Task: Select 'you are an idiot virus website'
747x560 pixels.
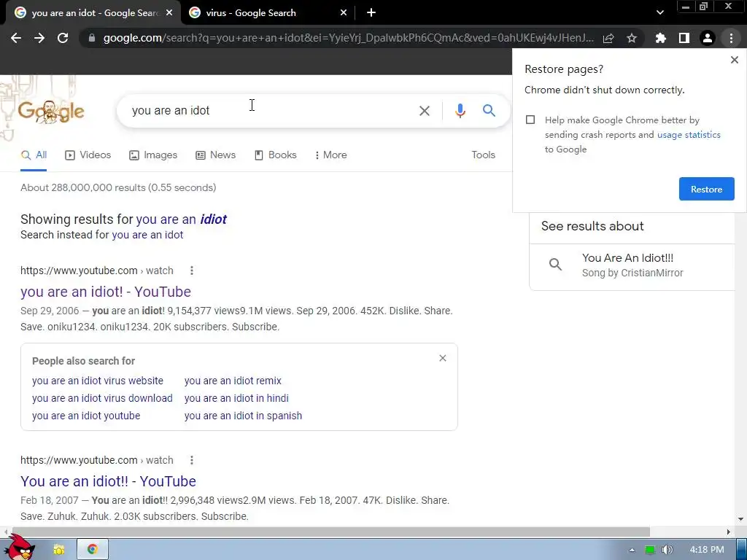Action: 98,381
